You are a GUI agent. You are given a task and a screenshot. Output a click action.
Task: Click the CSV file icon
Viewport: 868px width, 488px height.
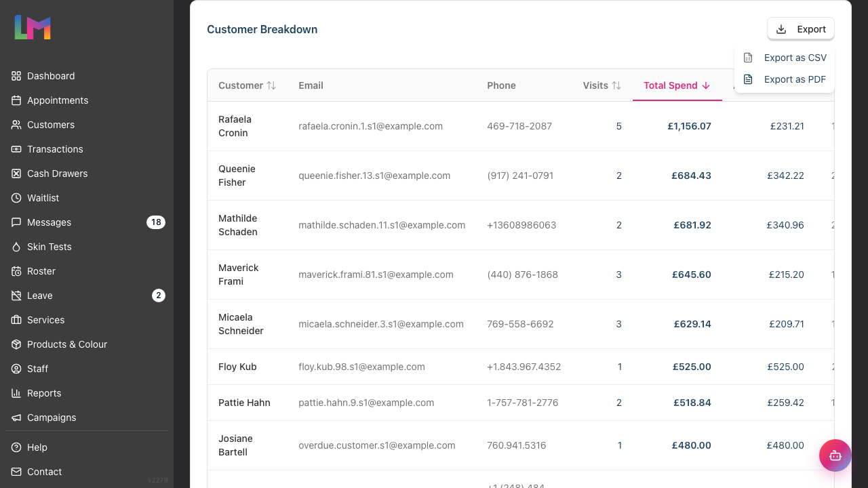point(748,58)
